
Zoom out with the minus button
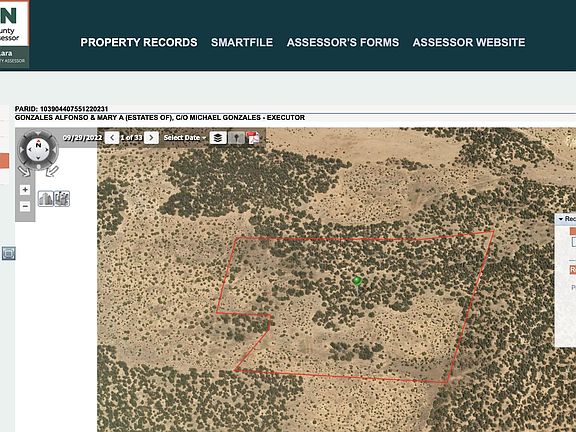click(x=25, y=206)
